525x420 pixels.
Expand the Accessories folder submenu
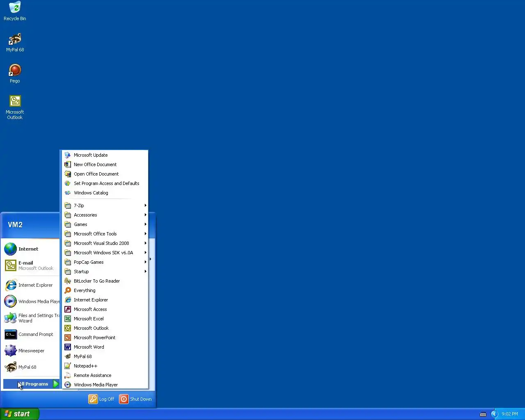pos(105,215)
